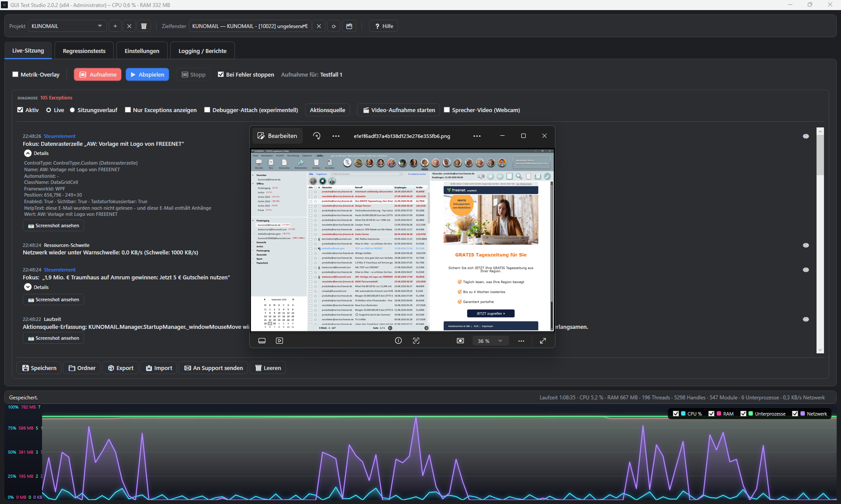Refresh the target window list

(x=334, y=26)
